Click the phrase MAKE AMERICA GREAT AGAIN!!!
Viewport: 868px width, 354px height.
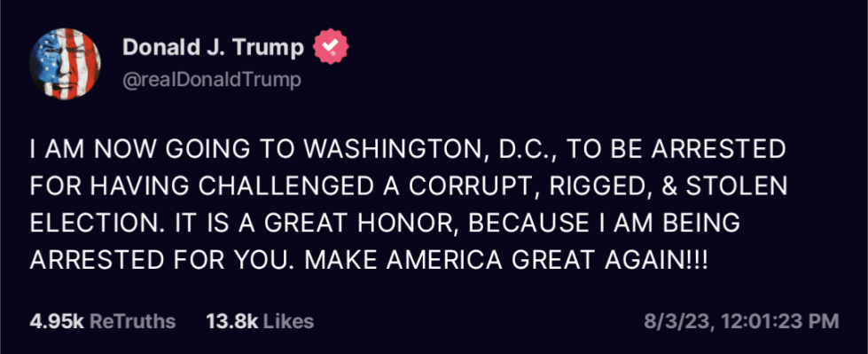(x=506, y=259)
